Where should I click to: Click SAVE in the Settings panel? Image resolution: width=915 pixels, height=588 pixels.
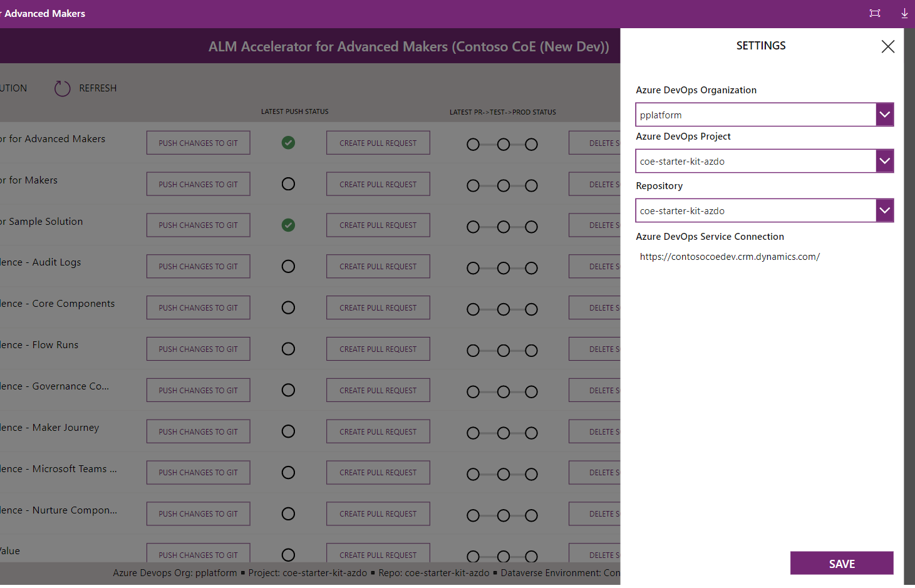point(841,563)
